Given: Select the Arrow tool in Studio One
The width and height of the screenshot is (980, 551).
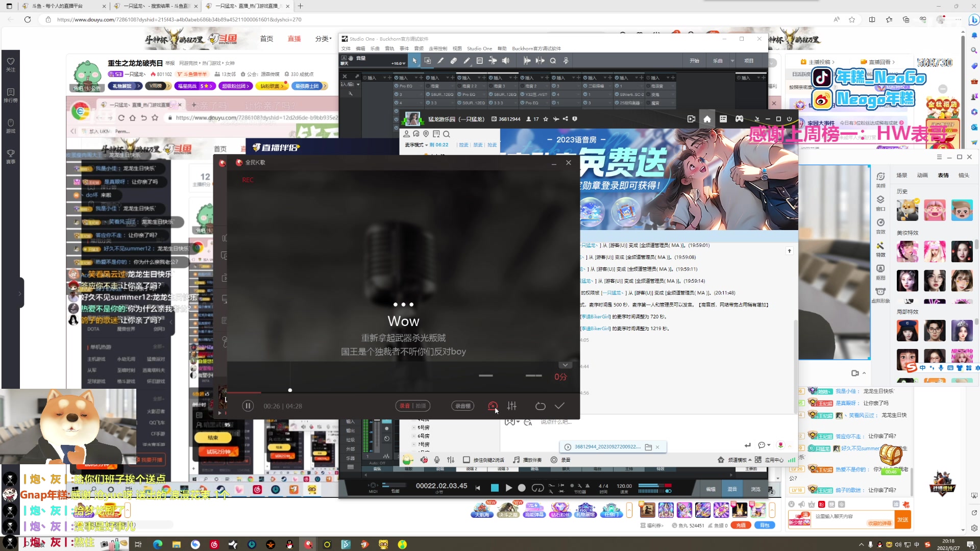Looking at the screenshot, I should tap(414, 61).
